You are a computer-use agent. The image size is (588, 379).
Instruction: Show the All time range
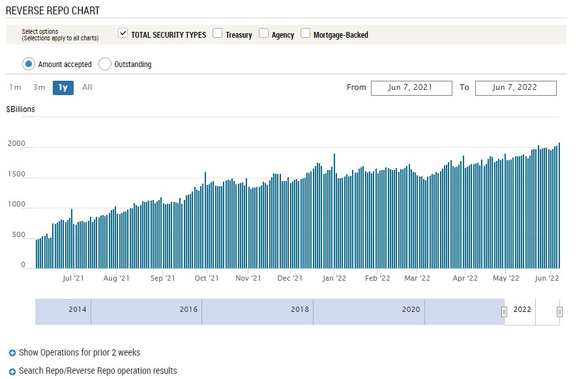pos(87,87)
